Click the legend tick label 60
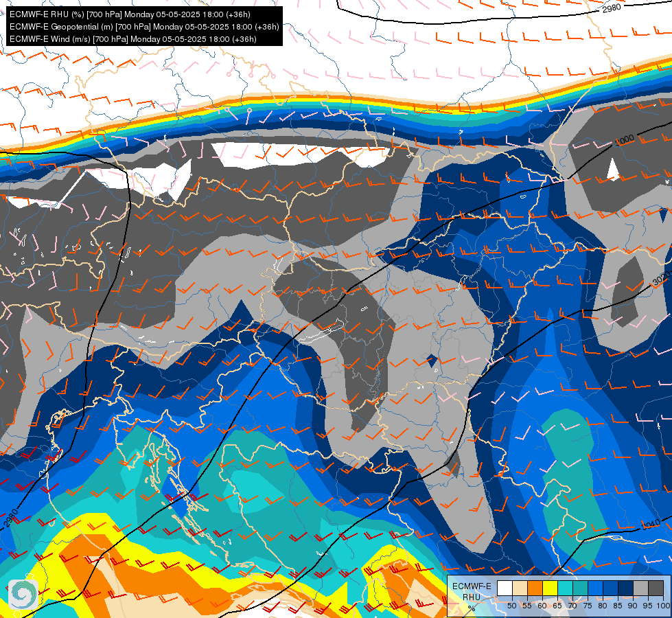Screen dimensions: 672x618 click(x=542, y=606)
